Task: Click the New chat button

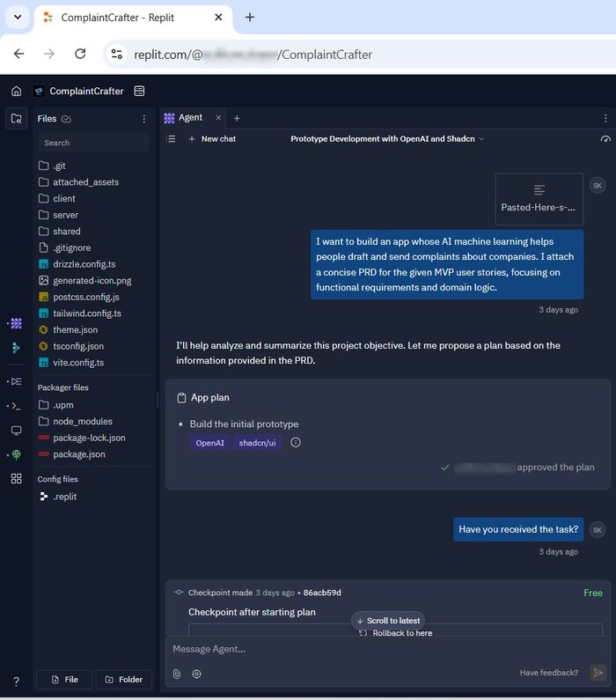Action: click(x=212, y=139)
